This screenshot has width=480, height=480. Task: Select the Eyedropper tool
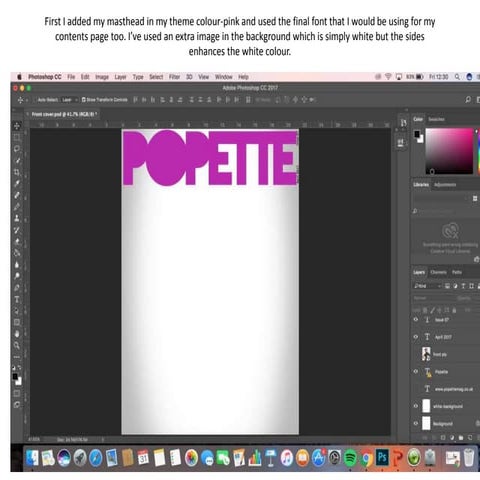pos(17,184)
